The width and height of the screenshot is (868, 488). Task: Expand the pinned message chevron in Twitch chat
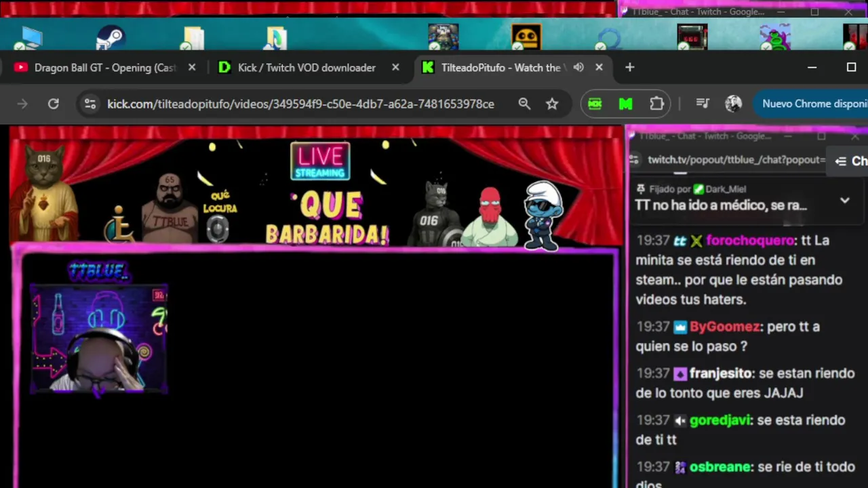pyautogui.click(x=845, y=201)
